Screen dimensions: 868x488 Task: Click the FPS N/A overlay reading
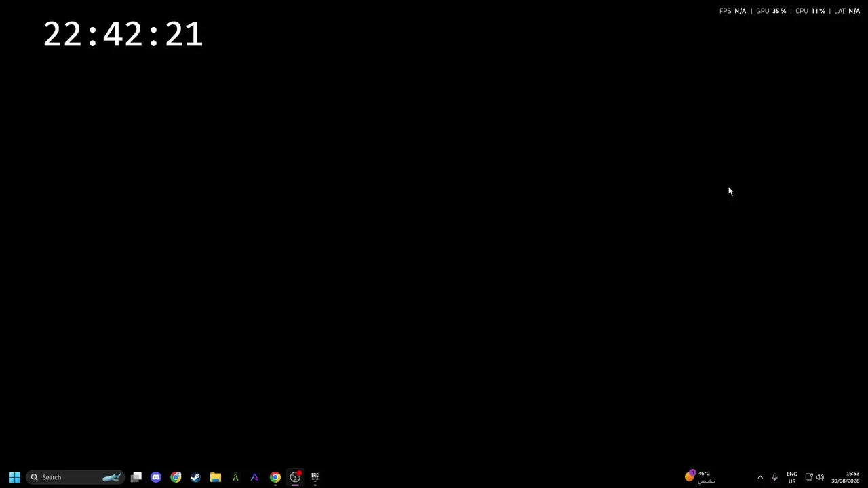[732, 11]
